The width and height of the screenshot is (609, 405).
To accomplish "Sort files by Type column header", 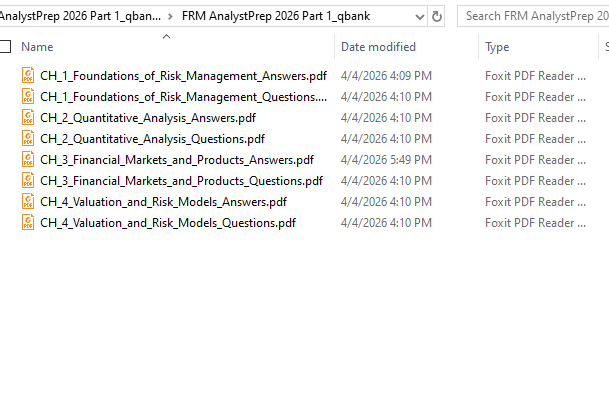I will 497,47.
